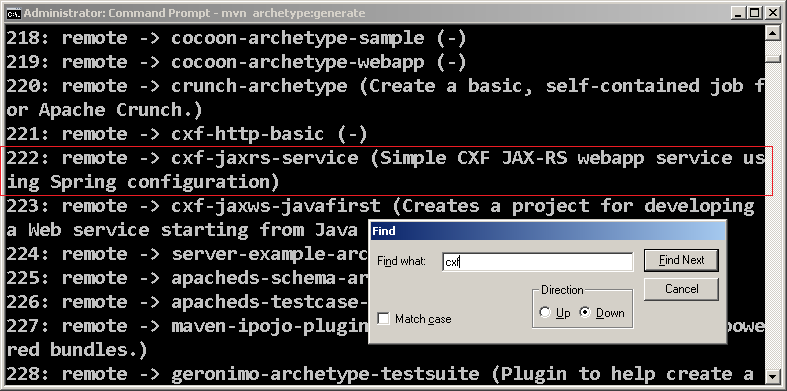787x391 pixels.
Task: Click 'a Web service starting from Java' text
Action: (x=182, y=230)
